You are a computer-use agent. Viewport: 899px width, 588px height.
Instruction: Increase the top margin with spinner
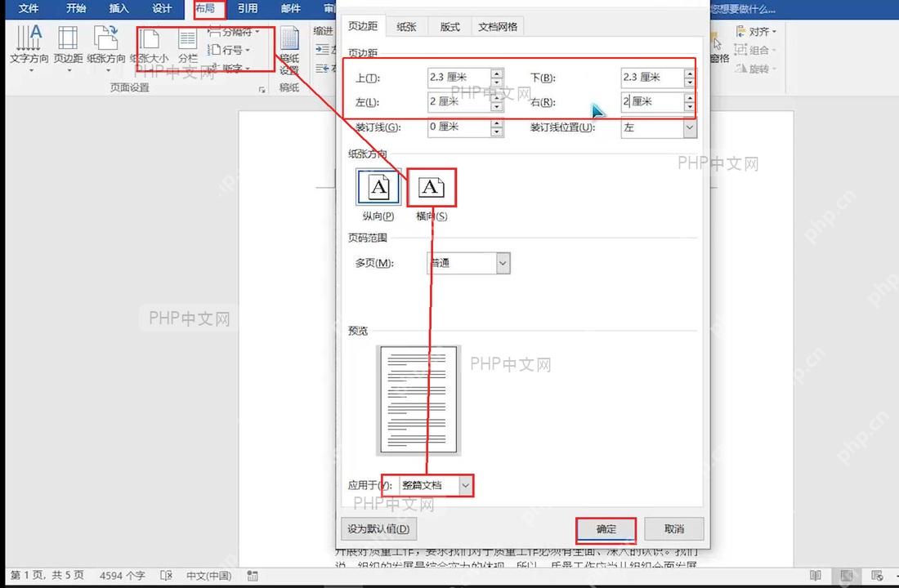coord(497,73)
